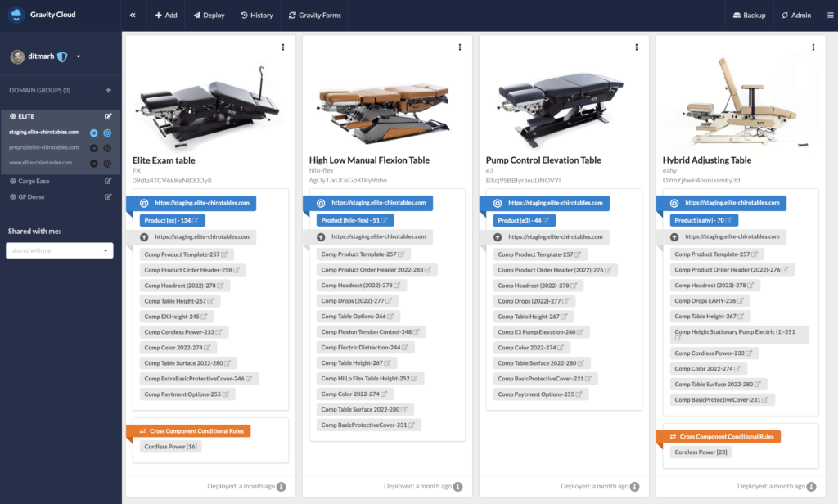Image resolution: width=838 pixels, height=504 pixels.
Task: Set preprod.elite-chirotables.com as source with arrow toggle
Action: (x=93, y=148)
